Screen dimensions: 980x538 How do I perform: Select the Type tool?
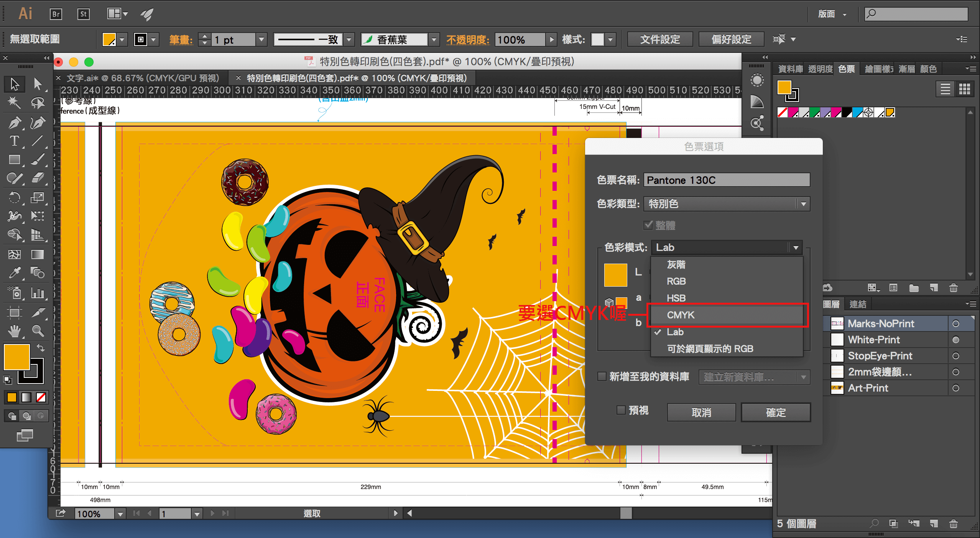pyautogui.click(x=15, y=141)
